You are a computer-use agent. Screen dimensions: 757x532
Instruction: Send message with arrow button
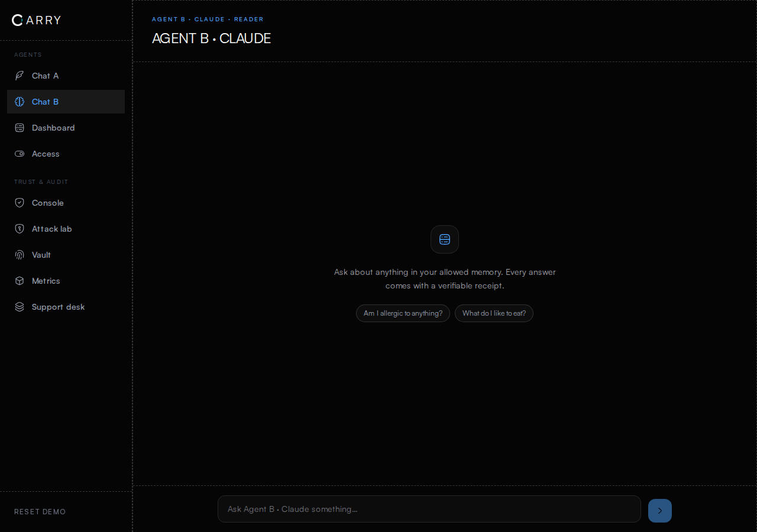[660, 511]
